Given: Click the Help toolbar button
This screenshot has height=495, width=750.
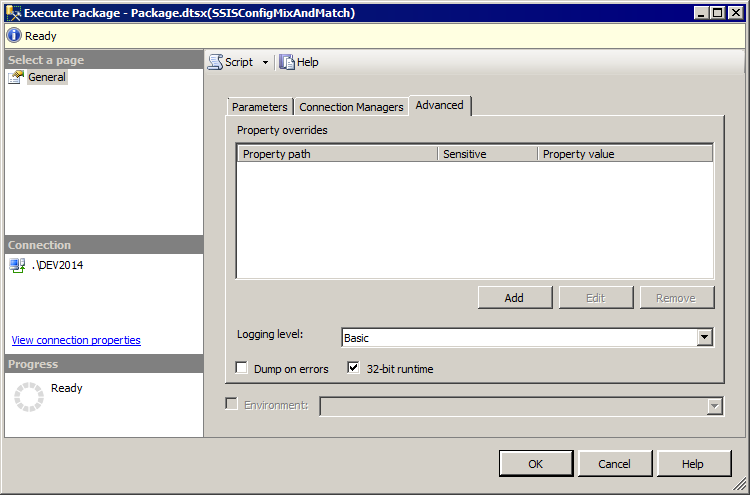Looking at the screenshot, I should click(x=299, y=62).
